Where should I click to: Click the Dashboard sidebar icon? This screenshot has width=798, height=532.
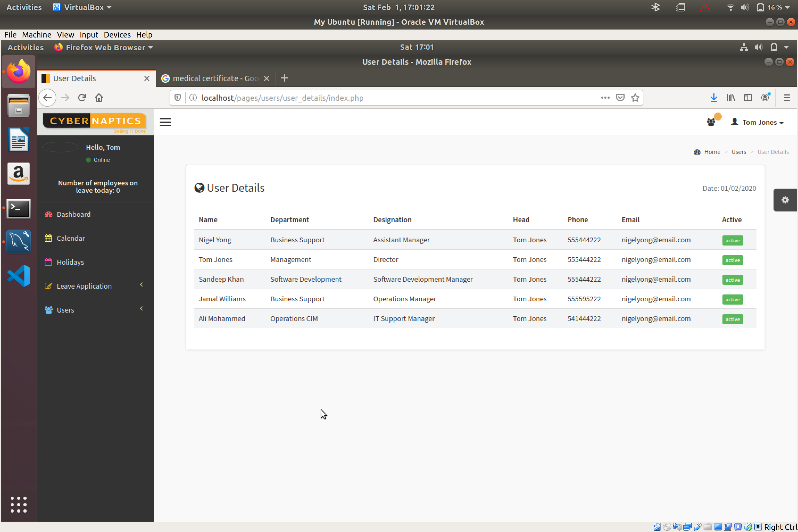tap(49, 214)
